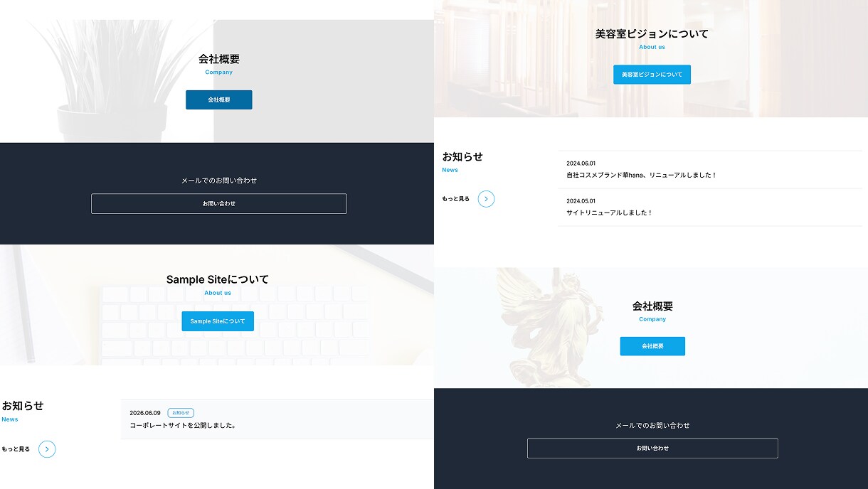Viewport: 868px width, 489px height.
Task: Click the お知らせ category tag badge
Action: (x=181, y=413)
